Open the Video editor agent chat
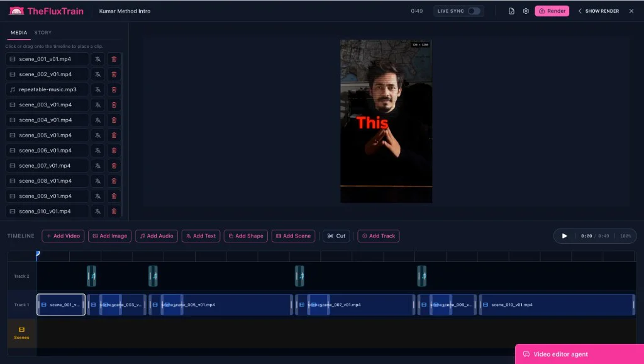Viewport: 644px width, 364px height. (579, 354)
